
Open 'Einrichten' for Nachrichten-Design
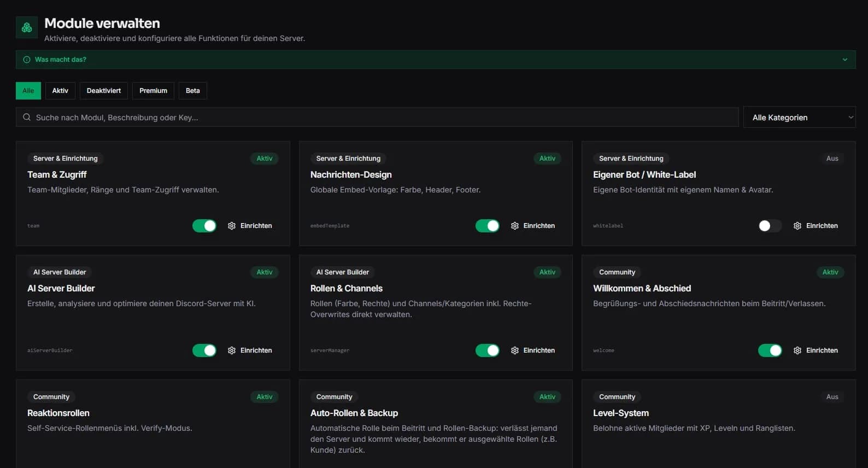539,226
